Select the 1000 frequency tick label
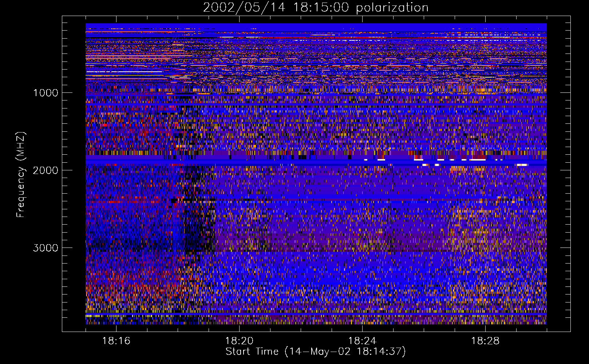Screen dimensions: 589x364 point(46,93)
